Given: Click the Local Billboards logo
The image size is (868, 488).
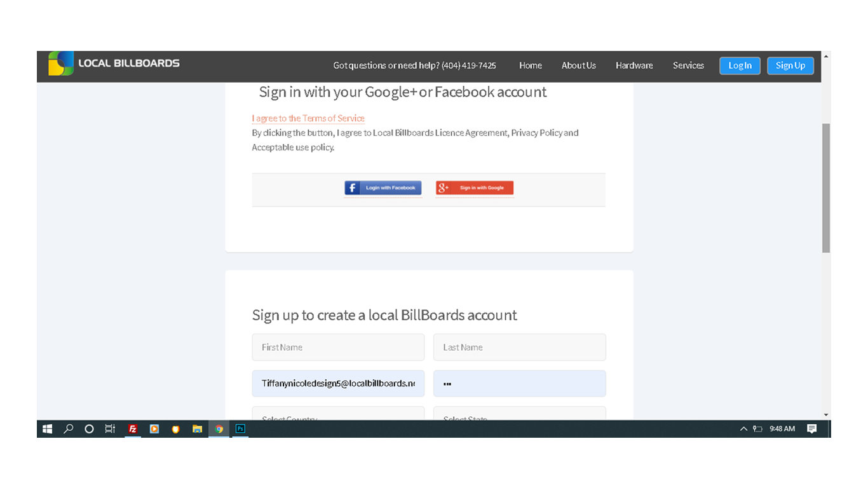Looking at the screenshot, I should pos(114,64).
